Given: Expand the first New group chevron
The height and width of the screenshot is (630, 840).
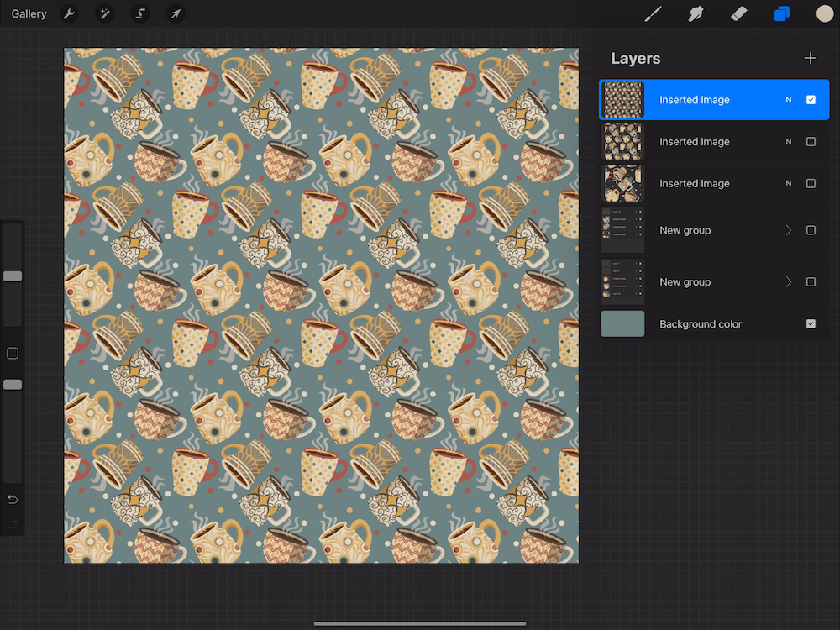Looking at the screenshot, I should 788,230.
